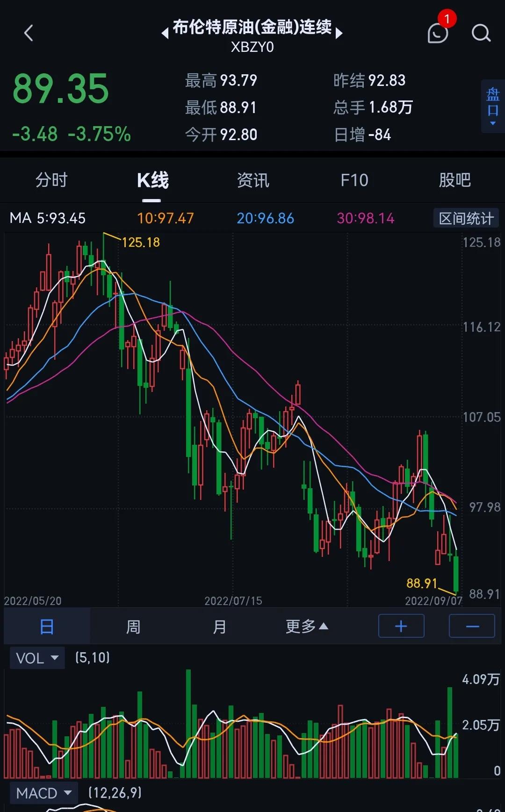
Task: Tap the title 布伦特原油(金融)连续
Action: pyautogui.click(x=252, y=27)
